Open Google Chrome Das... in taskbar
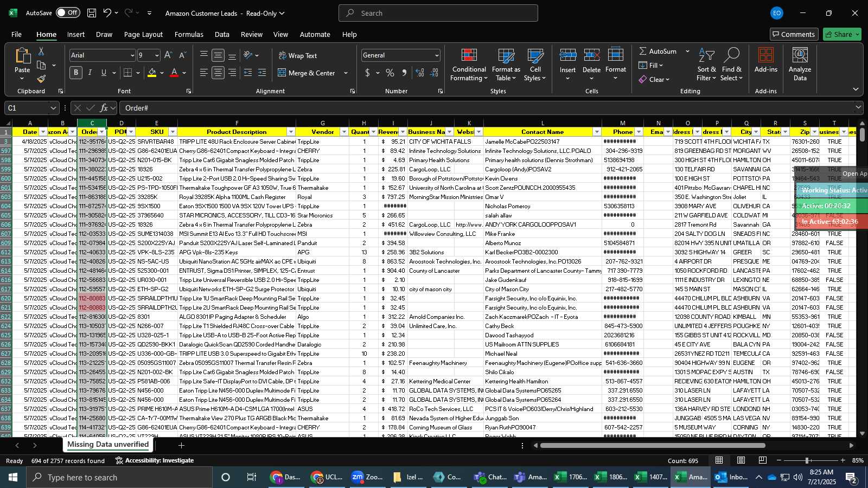This screenshot has height=488, width=868. 286,477
